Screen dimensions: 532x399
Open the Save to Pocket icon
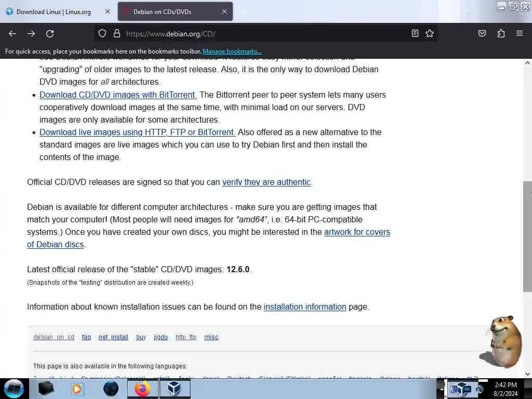[482, 33]
